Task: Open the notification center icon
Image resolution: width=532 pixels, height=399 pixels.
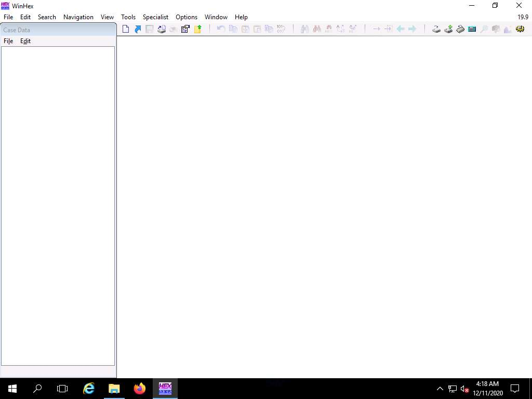Action: (515, 389)
